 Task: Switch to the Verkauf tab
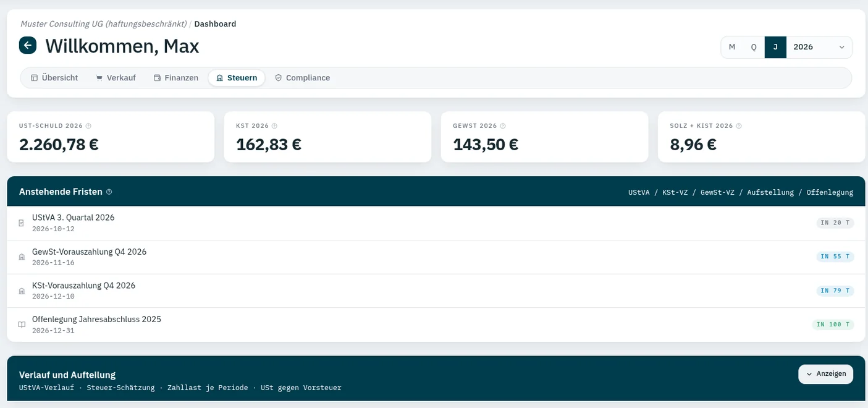click(116, 78)
